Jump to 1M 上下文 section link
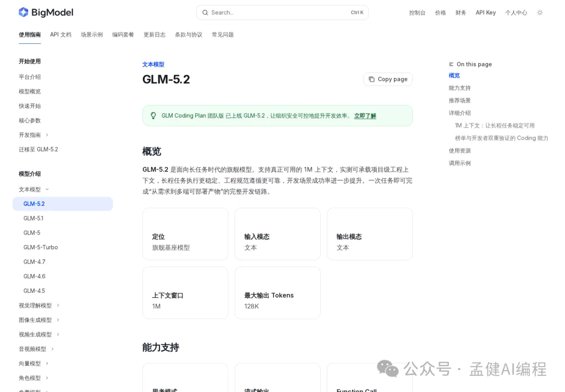Viewport: 565px width, 392px height. pyautogui.click(x=494, y=125)
